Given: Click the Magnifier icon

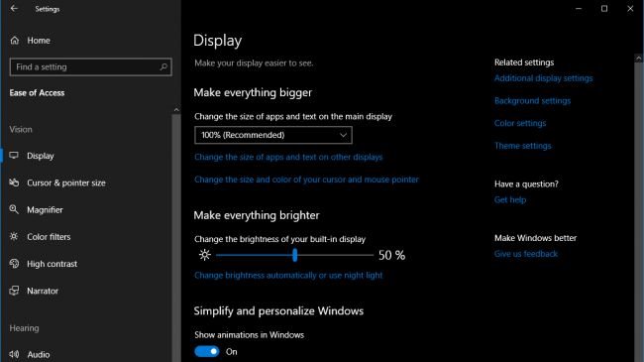Looking at the screenshot, I should tap(14, 209).
